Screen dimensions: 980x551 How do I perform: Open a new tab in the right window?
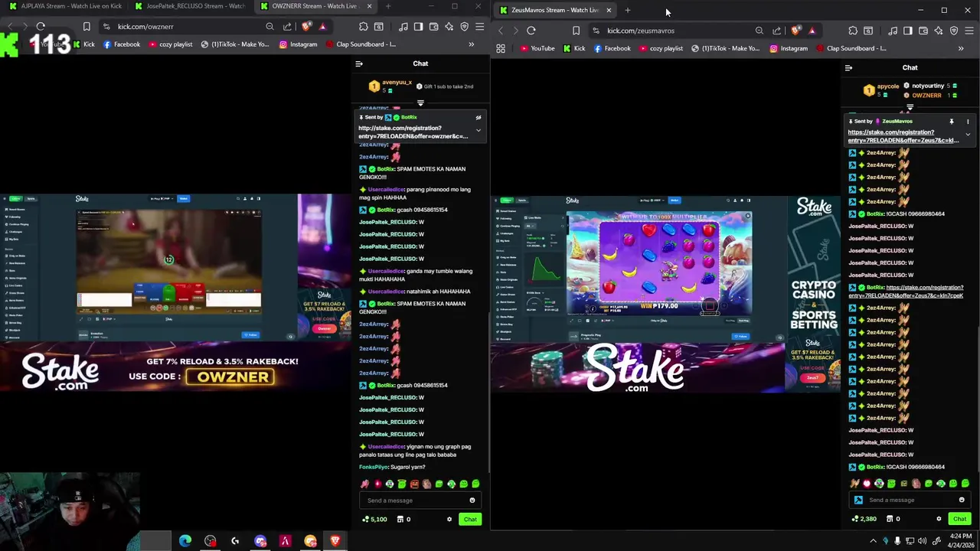(628, 10)
